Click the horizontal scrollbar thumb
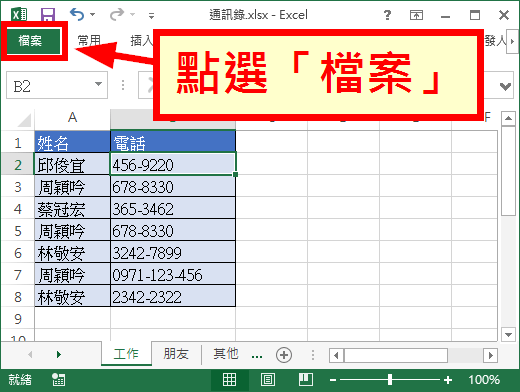 [396, 355]
